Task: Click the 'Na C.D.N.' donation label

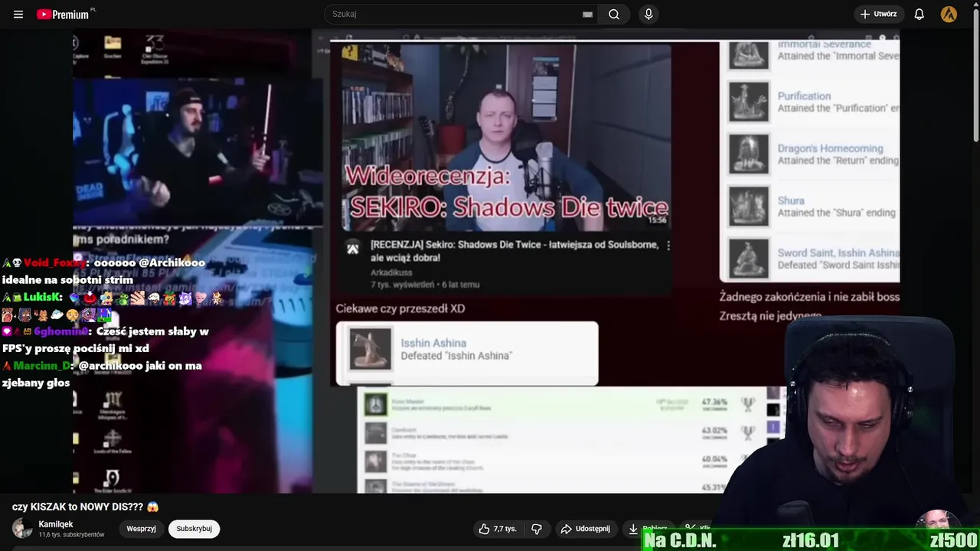Action: (x=680, y=540)
